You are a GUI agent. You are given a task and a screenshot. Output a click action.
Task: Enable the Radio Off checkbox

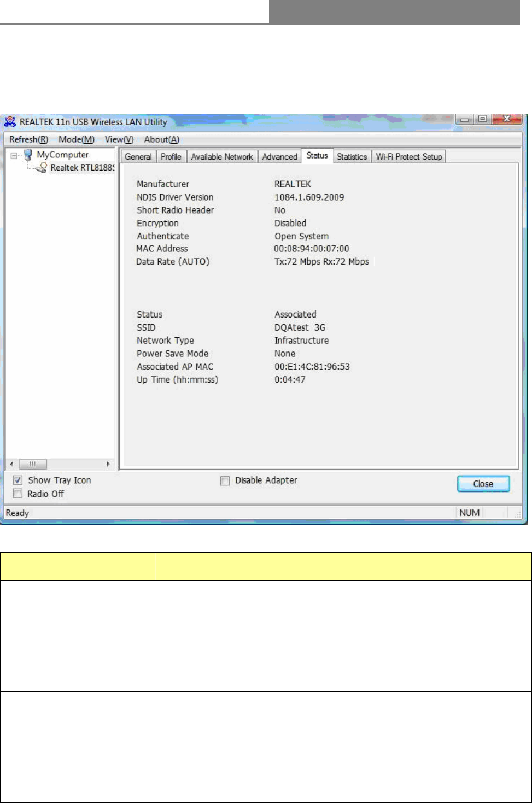click(x=18, y=494)
